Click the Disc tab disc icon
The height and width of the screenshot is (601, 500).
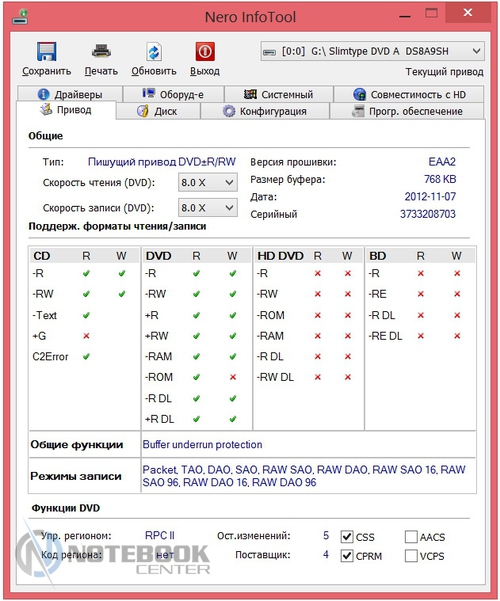pyautogui.click(x=143, y=111)
